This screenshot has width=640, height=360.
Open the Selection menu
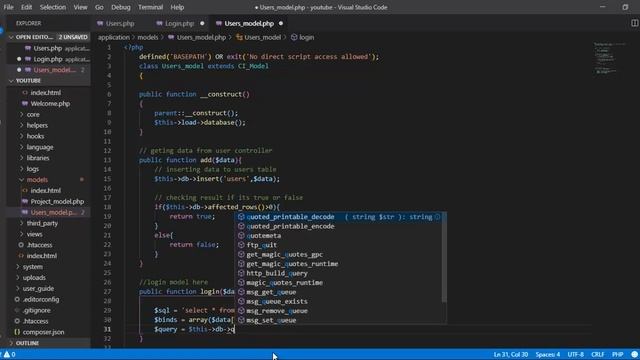point(53,7)
